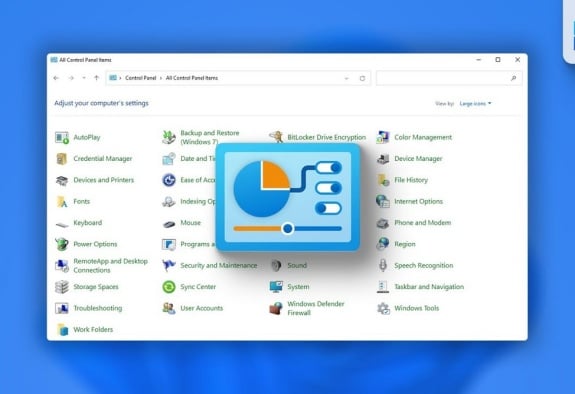Go up one level with Up arrow
575x394 pixels.
pyautogui.click(x=96, y=78)
